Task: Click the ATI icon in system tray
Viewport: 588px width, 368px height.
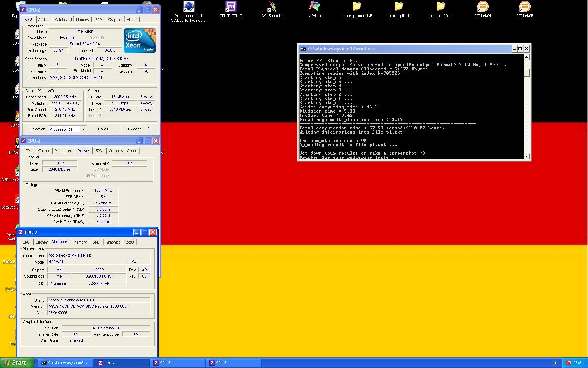Action: (x=568, y=363)
